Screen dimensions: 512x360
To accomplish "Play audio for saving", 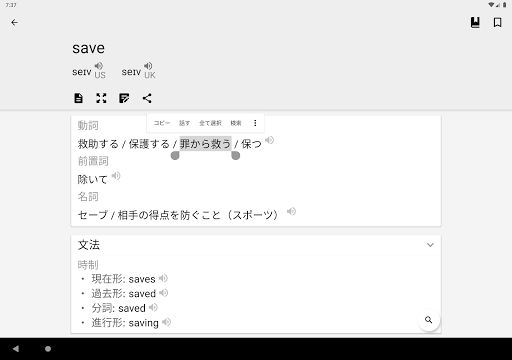I will 166,322.
